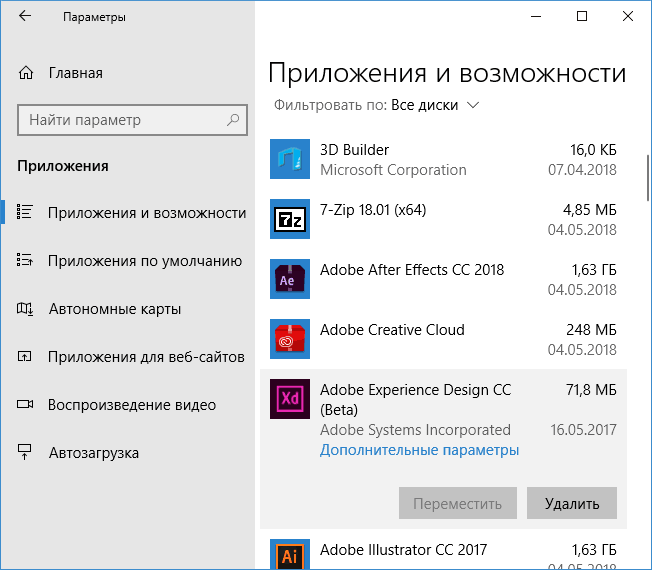
Task: Open Автозагрузка section
Action: pos(127,452)
